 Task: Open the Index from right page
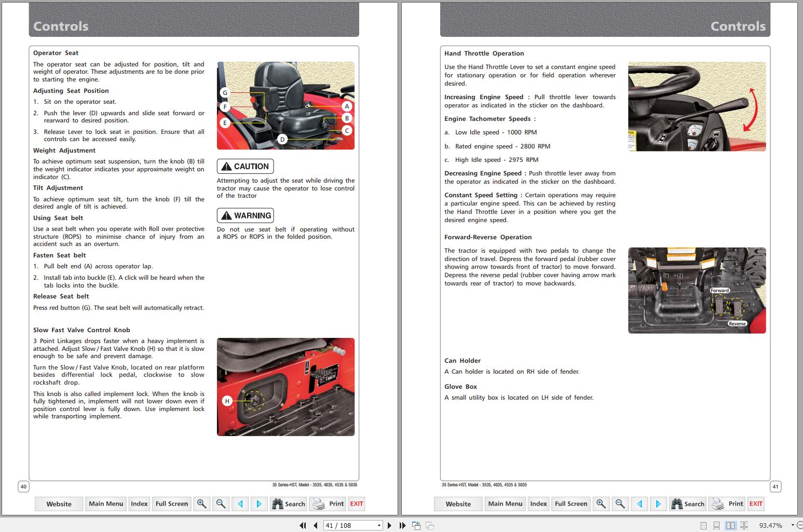click(x=538, y=503)
